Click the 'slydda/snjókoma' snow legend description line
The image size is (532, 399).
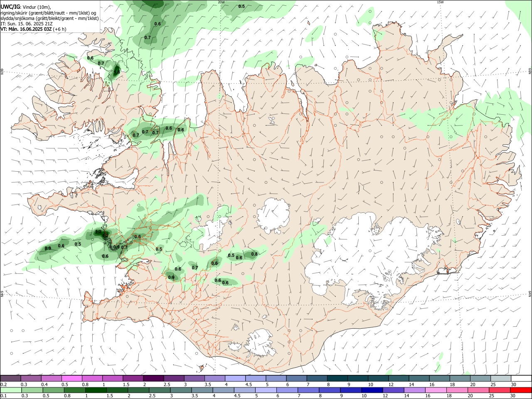pyautogui.click(x=49, y=18)
